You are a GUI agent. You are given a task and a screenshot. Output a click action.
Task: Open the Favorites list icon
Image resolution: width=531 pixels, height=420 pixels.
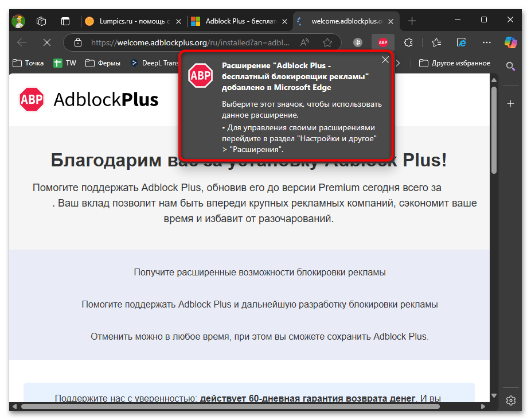(x=436, y=42)
